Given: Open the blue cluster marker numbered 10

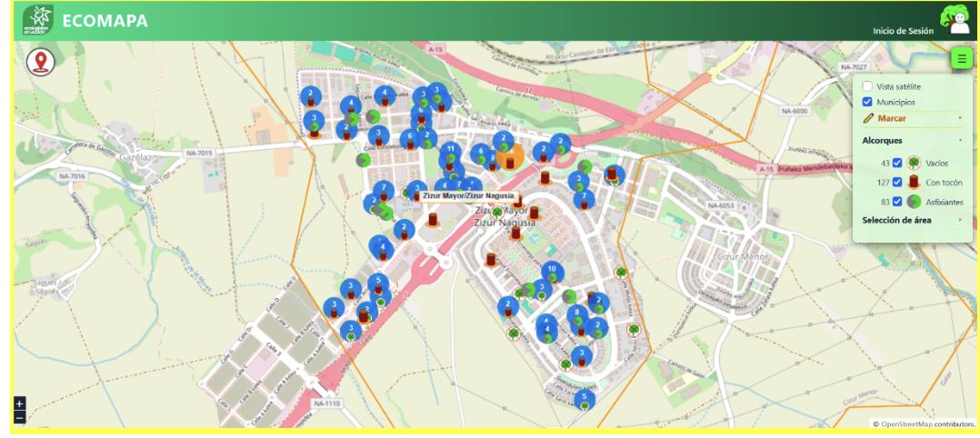Looking at the screenshot, I should 552,272.
